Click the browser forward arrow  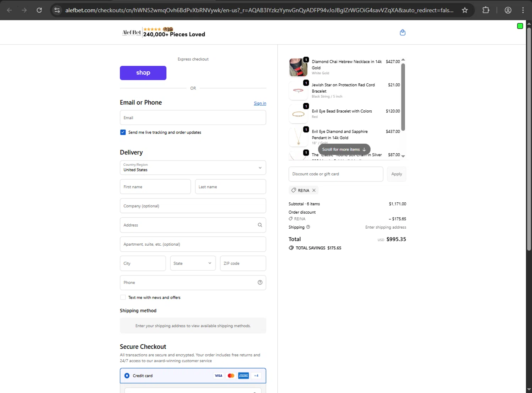pos(24,10)
